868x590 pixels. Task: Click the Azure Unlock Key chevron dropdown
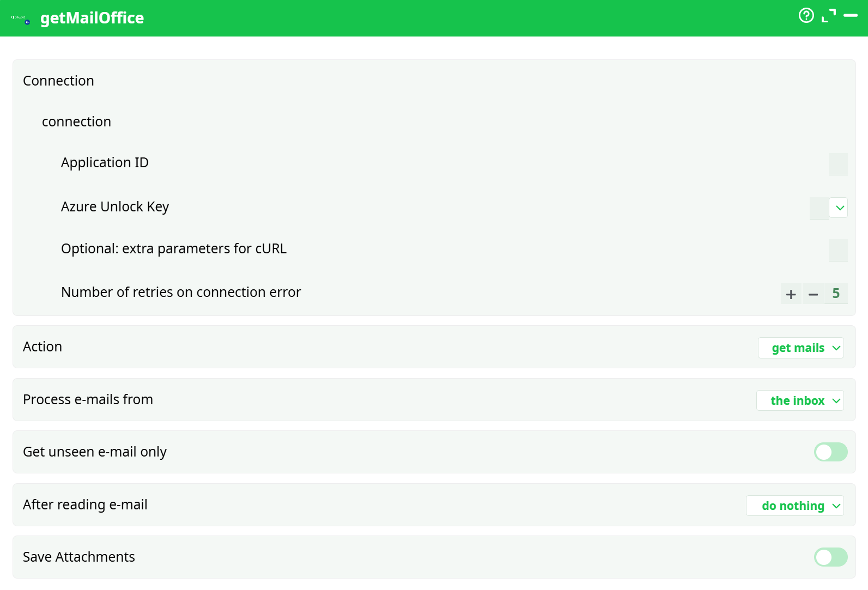[839, 208]
